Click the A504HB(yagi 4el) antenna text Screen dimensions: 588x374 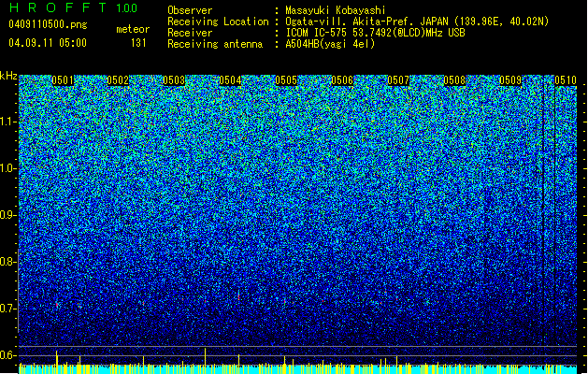(x=330, y=44)
